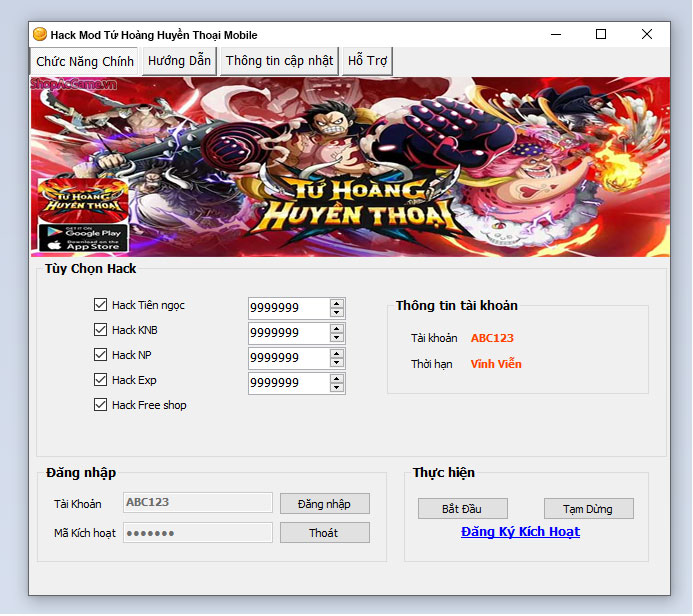The image size is (693, 616).
Task: Click the Mã Kích hoạt password field
Action: 198,533
